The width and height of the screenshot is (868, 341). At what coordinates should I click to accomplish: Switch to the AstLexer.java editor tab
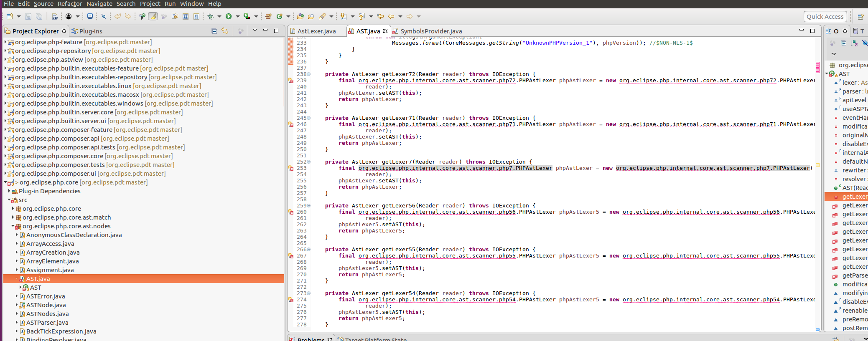[316, 31]
